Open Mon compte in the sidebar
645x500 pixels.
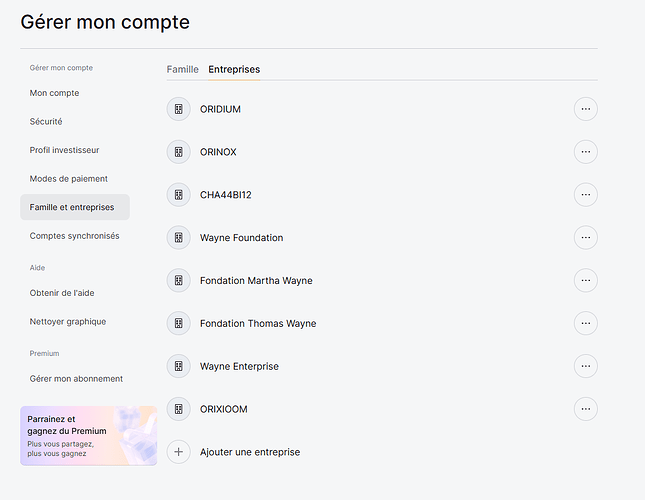pyautogui.click(x=54, y=93)
